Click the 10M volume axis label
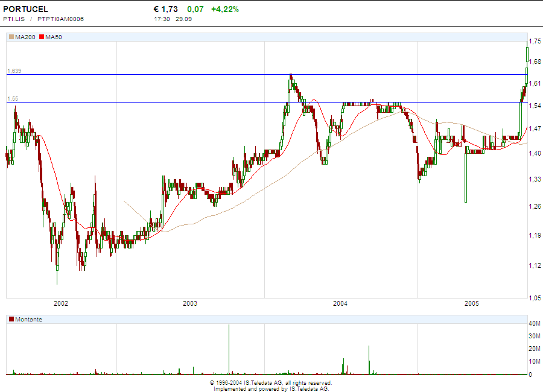This screenshot has height=392, width=543. pos(535,361)
